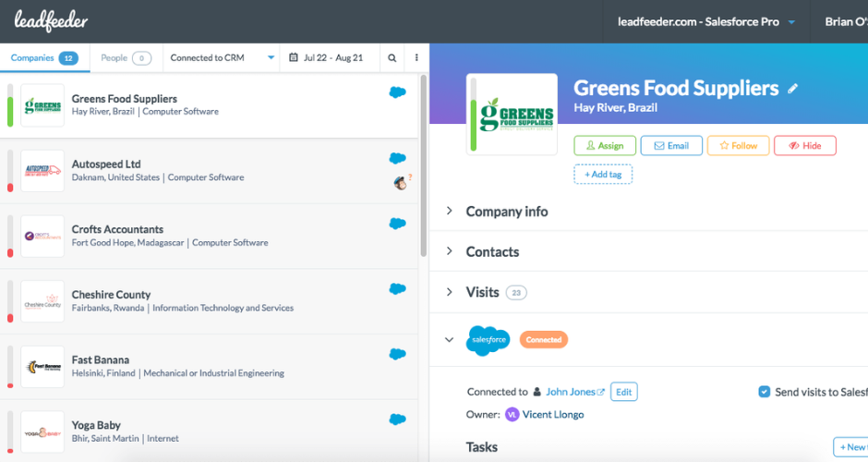Viewport: 868px width, 462px height.
Task: Click the large Greens logo in detail header
Action: point(512,115)
